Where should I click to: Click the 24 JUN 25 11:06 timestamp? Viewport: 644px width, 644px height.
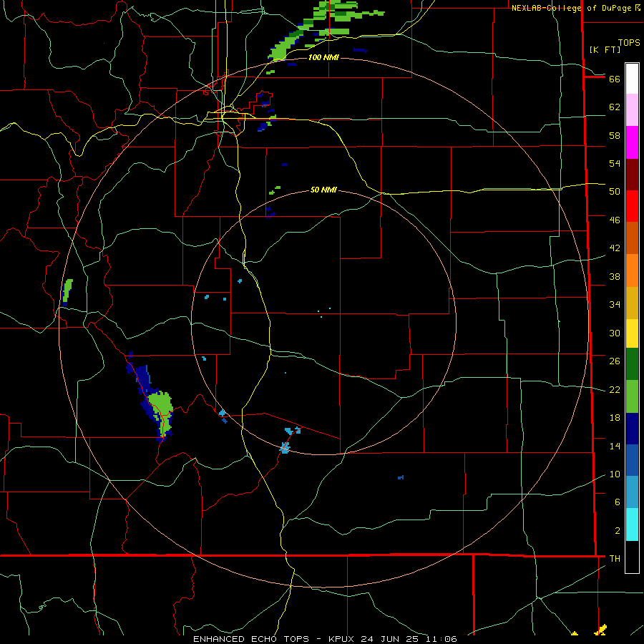(x=410, y=639)
